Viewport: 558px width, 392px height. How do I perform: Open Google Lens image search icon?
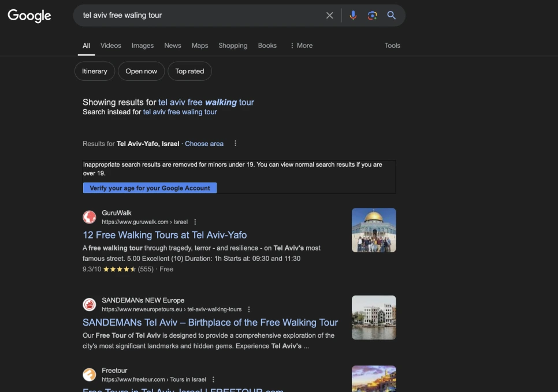click(x=372, y=15)
